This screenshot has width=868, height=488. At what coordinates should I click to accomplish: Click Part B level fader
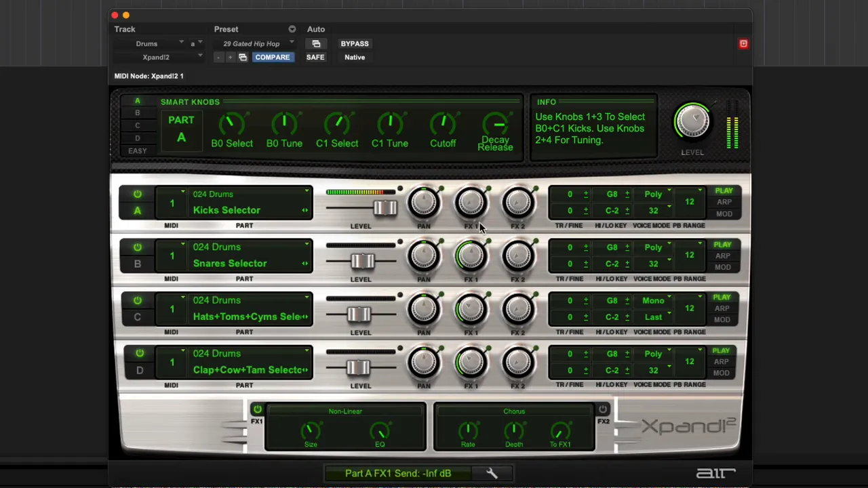coord(362,262)
